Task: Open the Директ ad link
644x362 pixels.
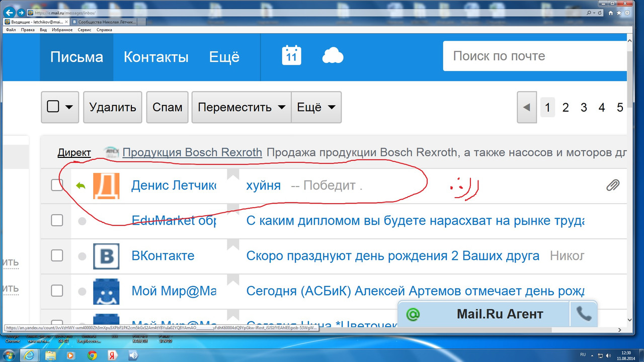Action: (74, 152)
